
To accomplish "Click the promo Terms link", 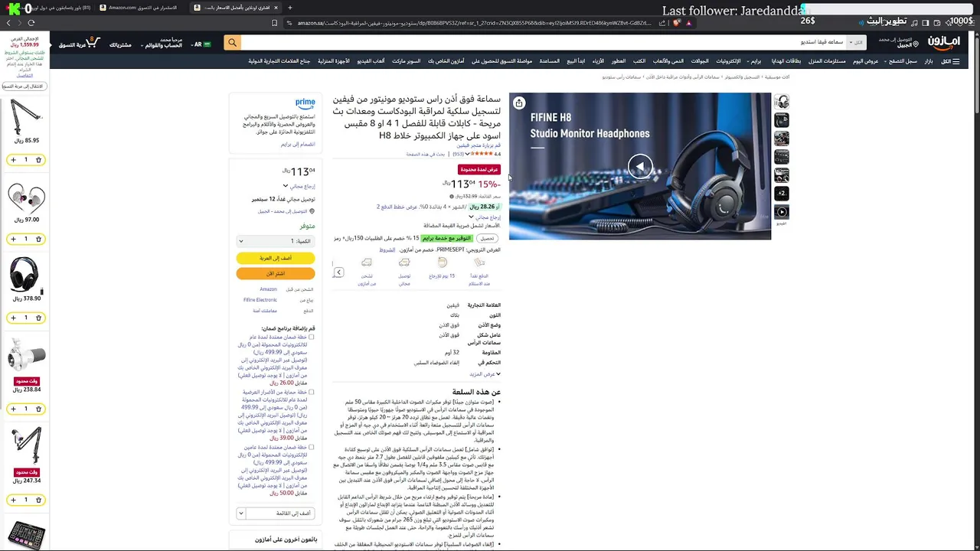I will click(387, 249).
